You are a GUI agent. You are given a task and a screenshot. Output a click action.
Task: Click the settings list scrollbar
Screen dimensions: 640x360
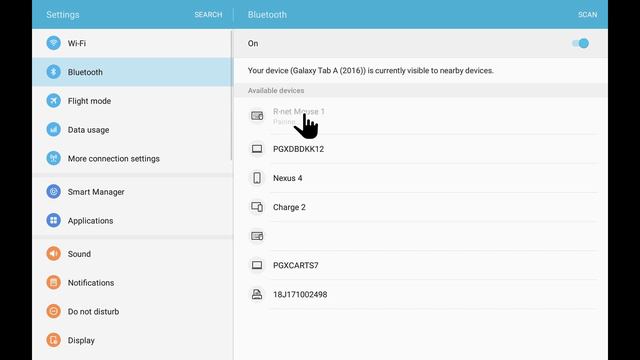pyautogui.click(x=231, y=95)
